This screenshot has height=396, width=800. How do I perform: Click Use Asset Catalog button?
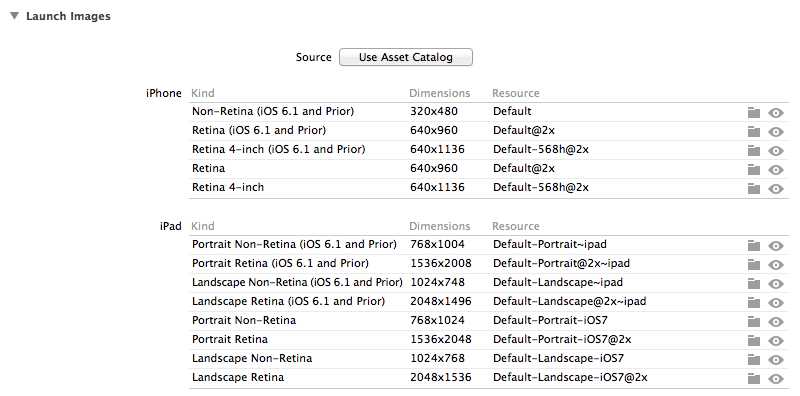click(406, 57)
